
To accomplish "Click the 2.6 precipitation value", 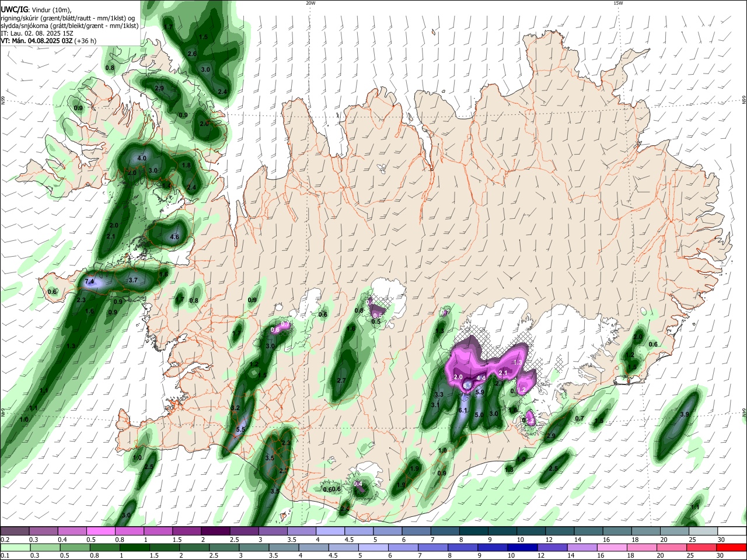I will click(192, 54).
